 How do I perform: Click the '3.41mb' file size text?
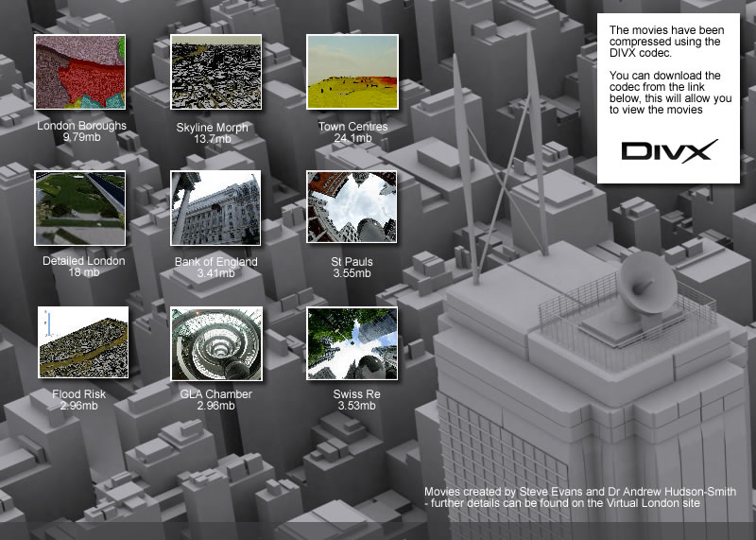coord(216,273)
